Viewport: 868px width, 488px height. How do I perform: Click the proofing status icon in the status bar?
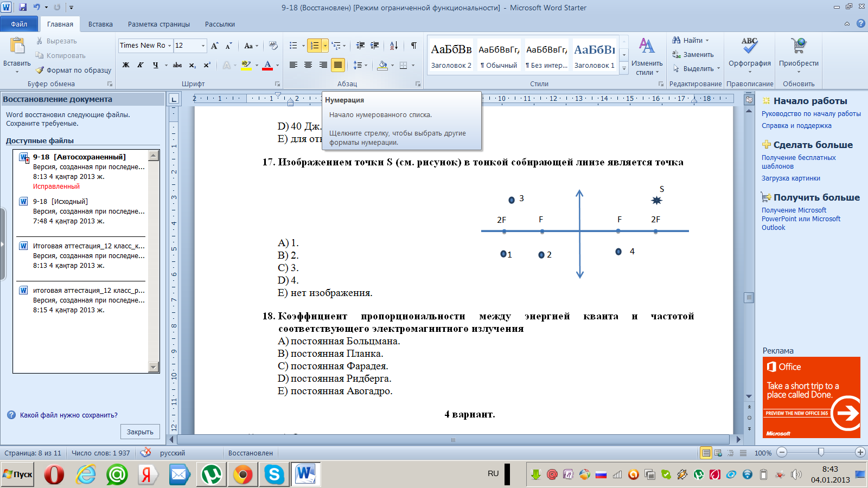point(145,452)
